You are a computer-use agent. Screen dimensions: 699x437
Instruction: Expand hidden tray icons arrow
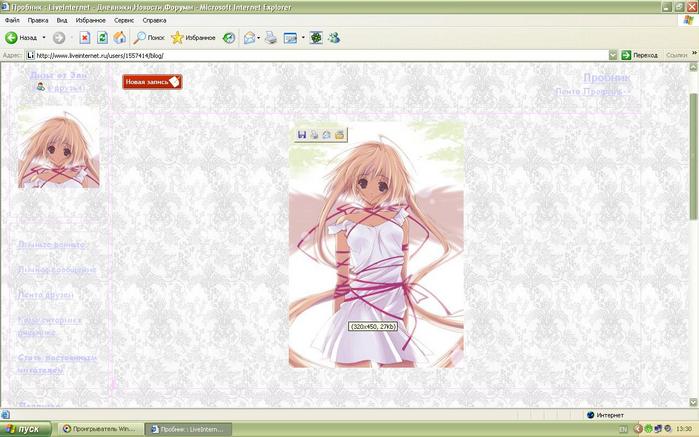coord(638,429)
